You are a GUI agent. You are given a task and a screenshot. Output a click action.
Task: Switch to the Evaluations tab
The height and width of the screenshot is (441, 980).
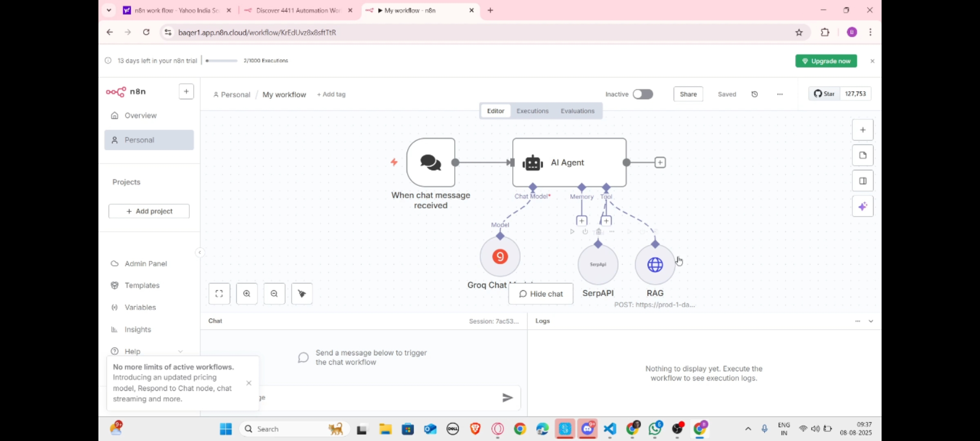pos(577,111)
